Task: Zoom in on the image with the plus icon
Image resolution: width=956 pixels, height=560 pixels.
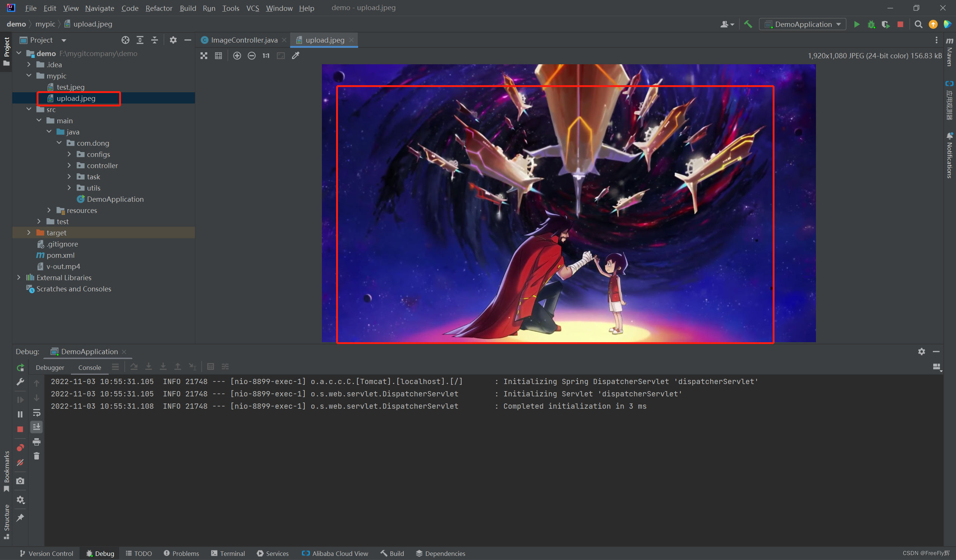Action: (237, 55)
